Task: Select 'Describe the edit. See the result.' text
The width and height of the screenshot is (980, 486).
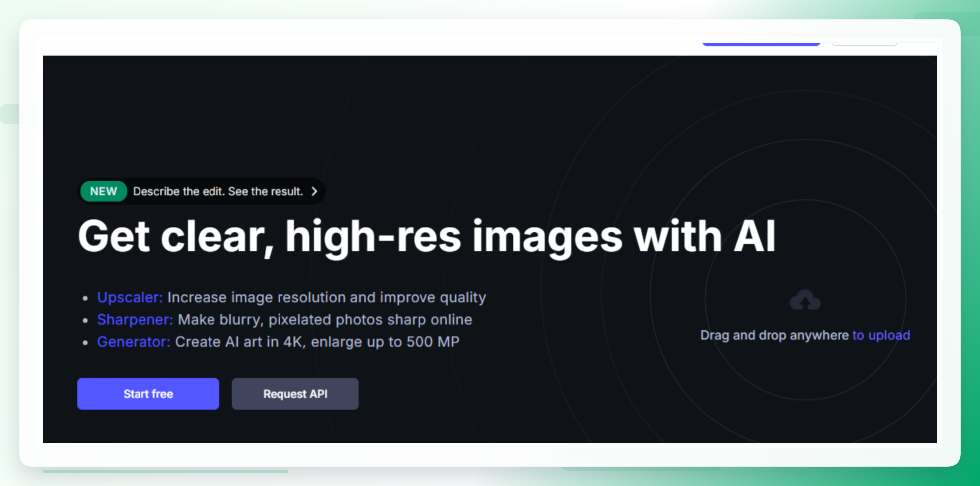Action: tap(218, 191)
